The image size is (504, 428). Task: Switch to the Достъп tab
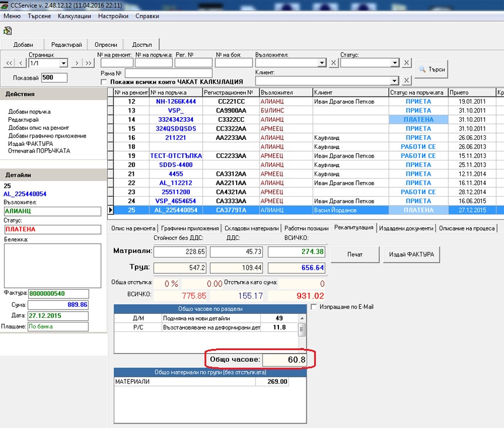[x=142, y=44]
